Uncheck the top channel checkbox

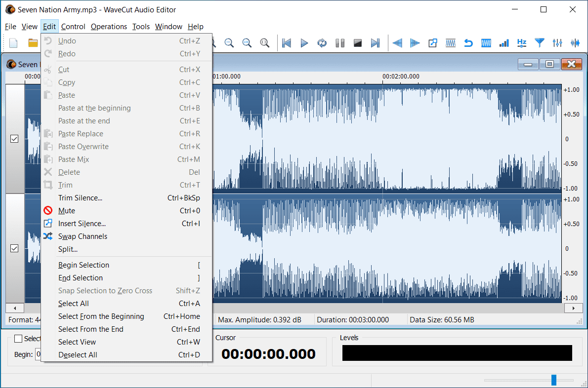(x=14, y=139)
